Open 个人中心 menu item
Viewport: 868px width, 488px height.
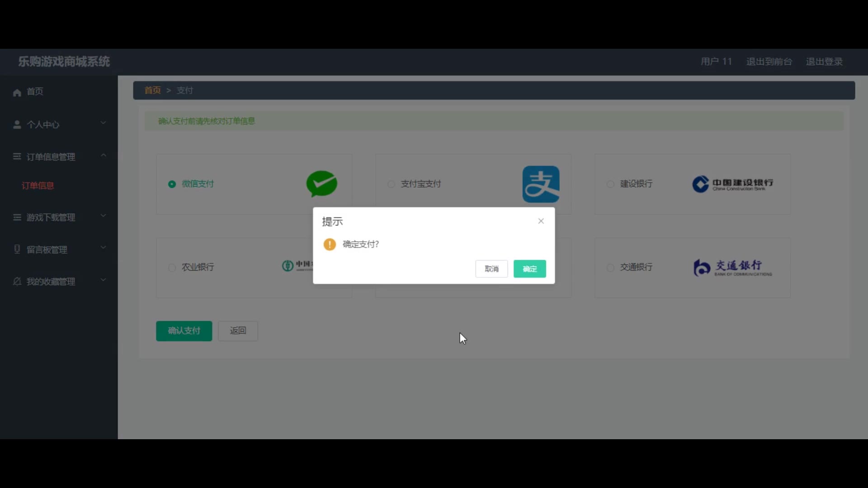coord(59,124)
